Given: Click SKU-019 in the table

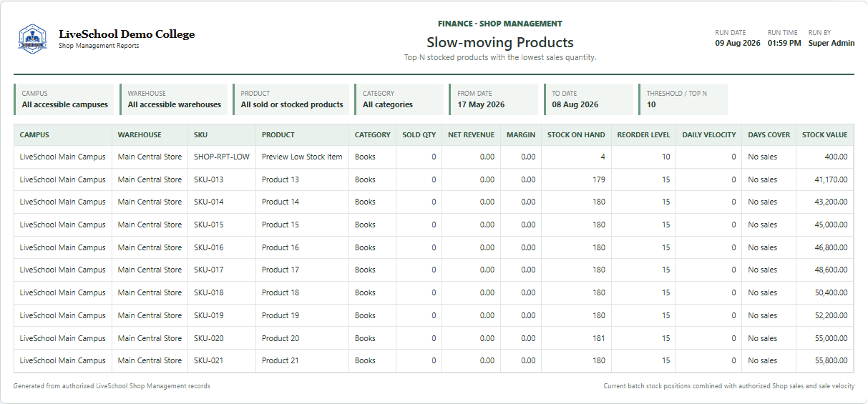Looking at the screenshot, I should (208, 315).
